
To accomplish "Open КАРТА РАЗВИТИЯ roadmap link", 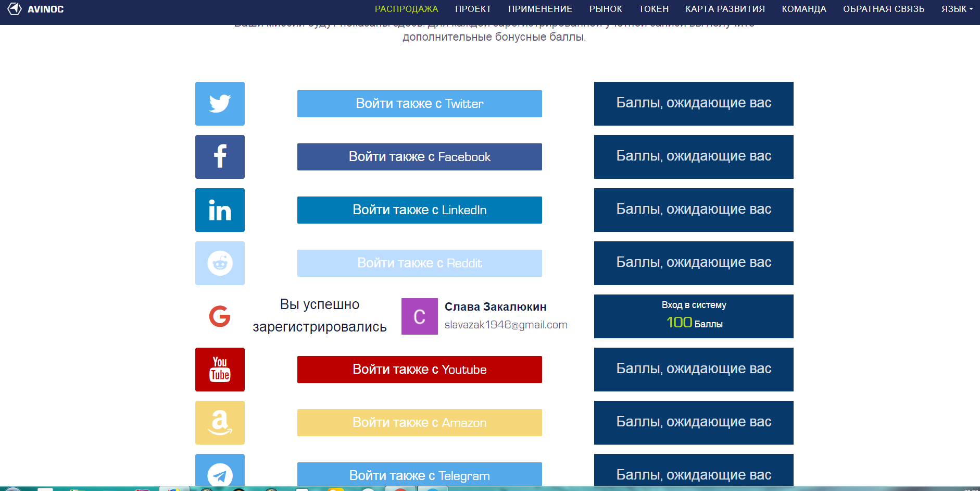I will [x=725, y=9].
